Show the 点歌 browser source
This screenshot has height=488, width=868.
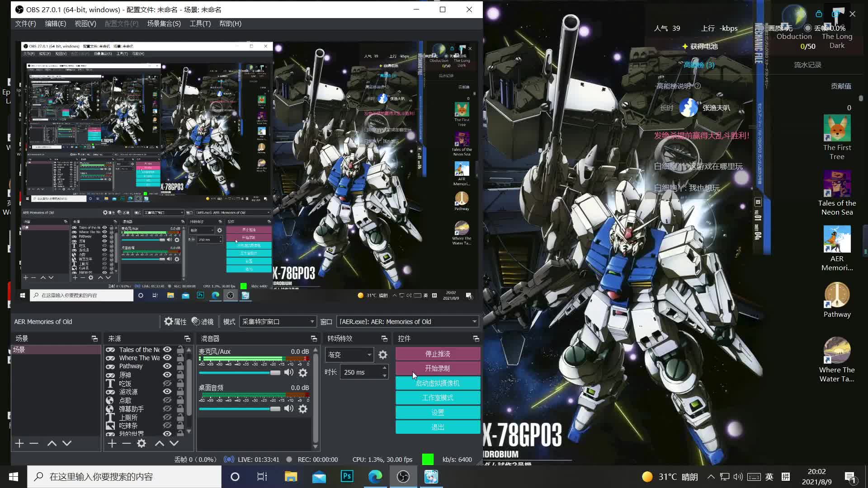coord(167,400)
